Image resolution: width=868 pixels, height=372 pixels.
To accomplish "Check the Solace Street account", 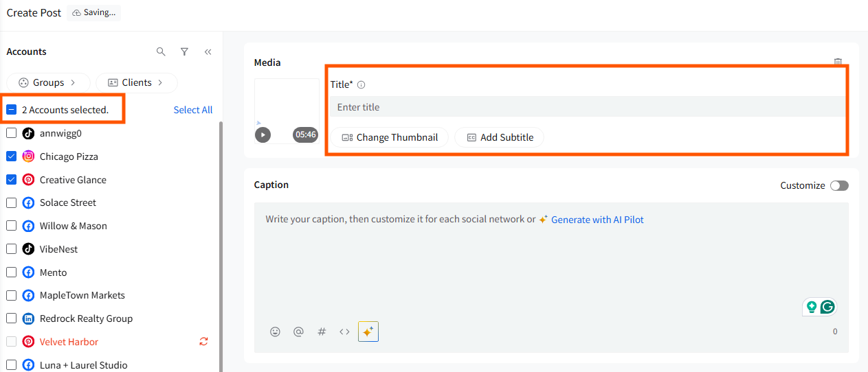I will coord(12,202).
